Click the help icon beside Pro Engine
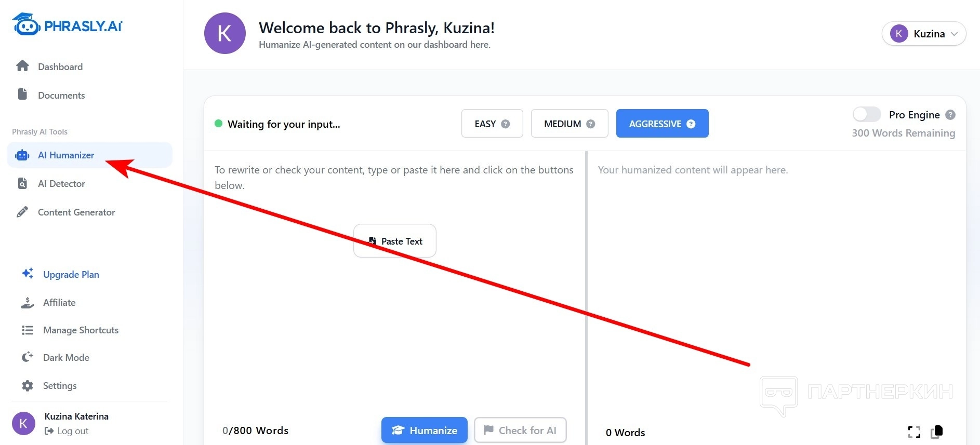980x445 pixels. point(950,115)
